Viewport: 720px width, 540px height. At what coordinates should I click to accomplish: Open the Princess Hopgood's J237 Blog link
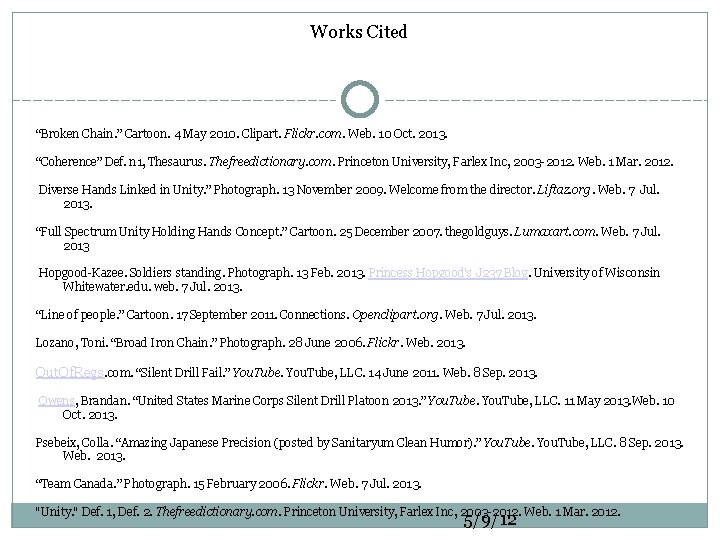(x=448, y=273)
